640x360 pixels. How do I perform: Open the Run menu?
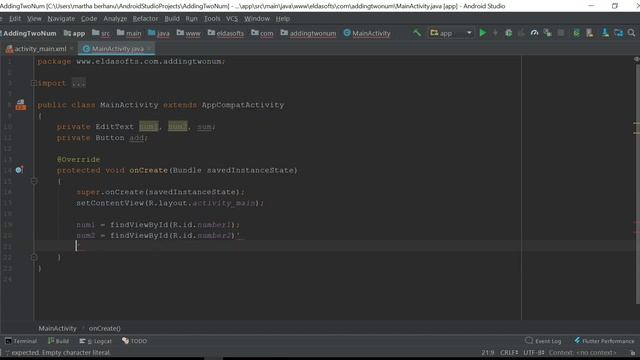point(191,19)
